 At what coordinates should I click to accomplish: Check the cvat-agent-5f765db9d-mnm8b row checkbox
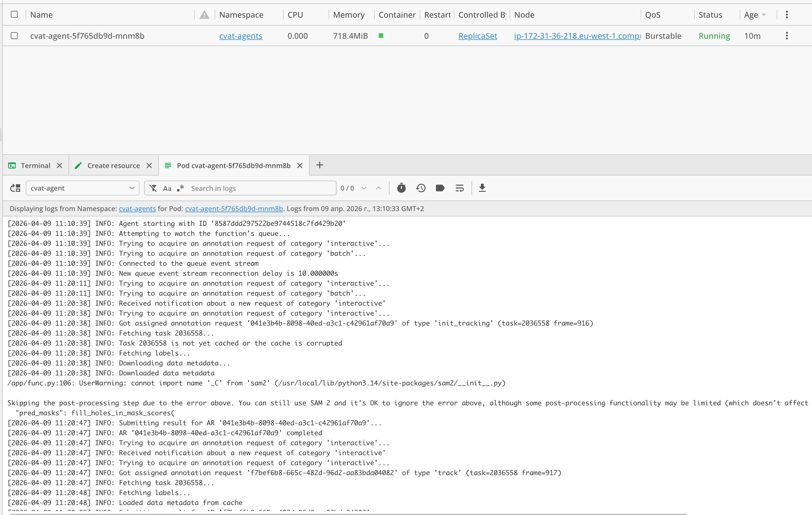coord(14,35)
